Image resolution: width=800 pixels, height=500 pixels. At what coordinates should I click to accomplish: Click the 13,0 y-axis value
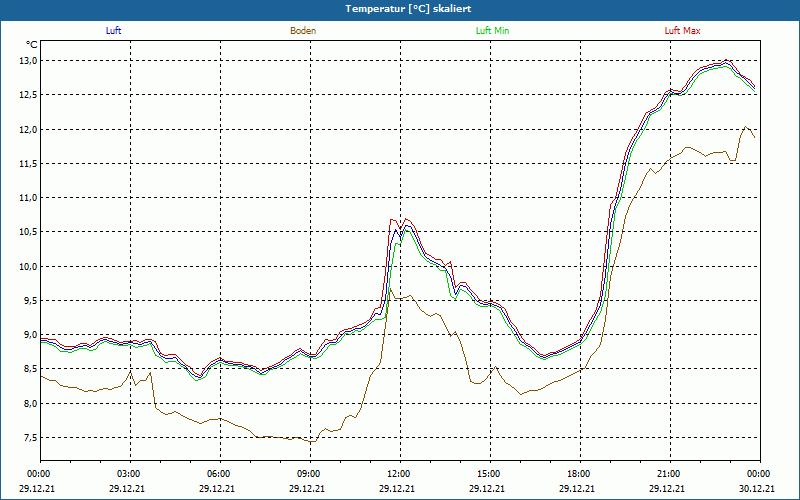pyautogui.click(x=29, y=61)
